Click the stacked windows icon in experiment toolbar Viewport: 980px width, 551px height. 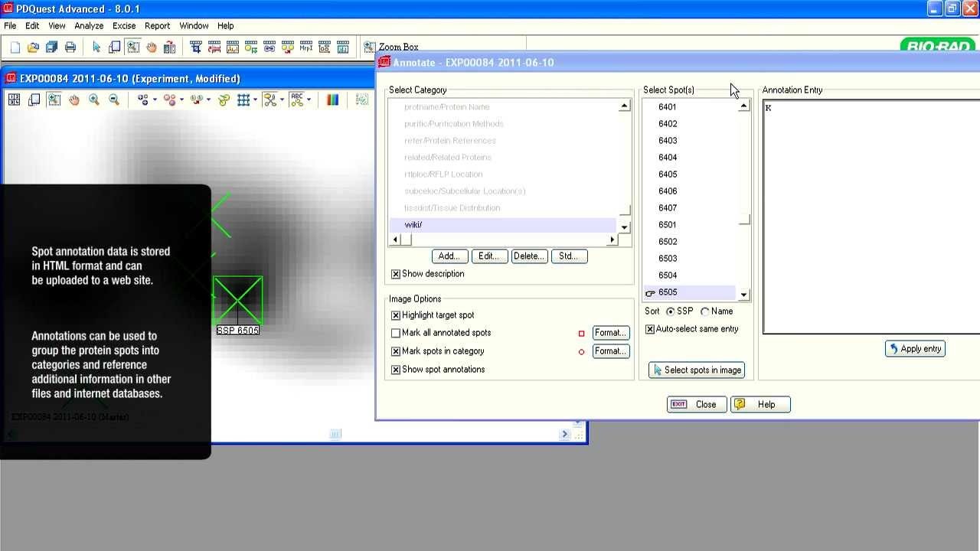[x=34, y=99]
